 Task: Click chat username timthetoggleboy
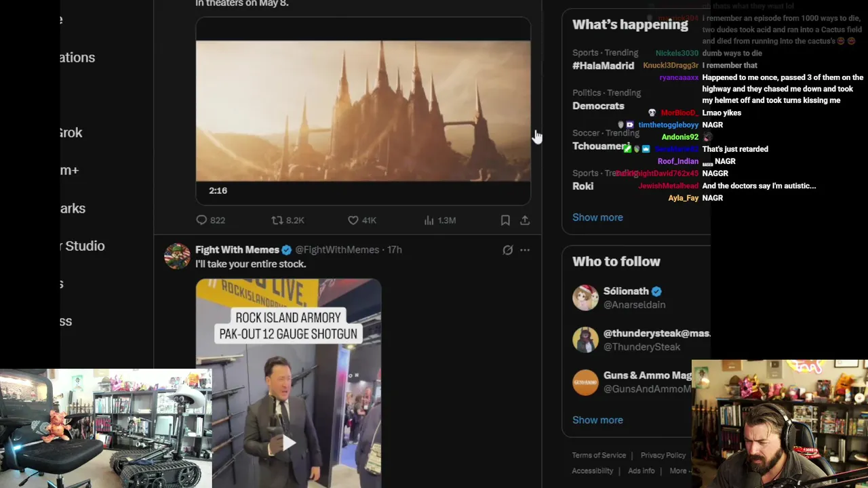pos(668,125)
